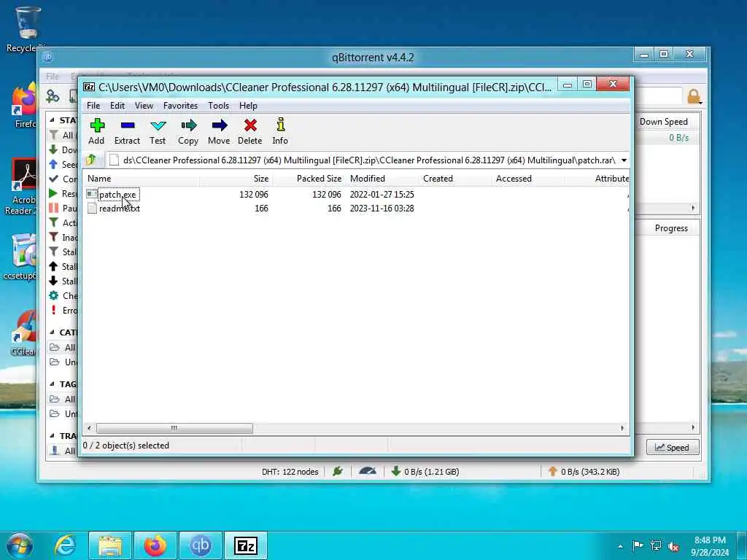Select Downloading filter in qBittorrent sidebar
This screenshot has width=747, height=560.
click(x=63, y=149)
